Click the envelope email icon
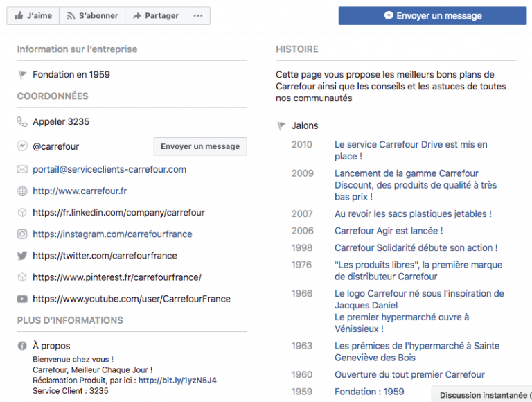 coord(22,169)
